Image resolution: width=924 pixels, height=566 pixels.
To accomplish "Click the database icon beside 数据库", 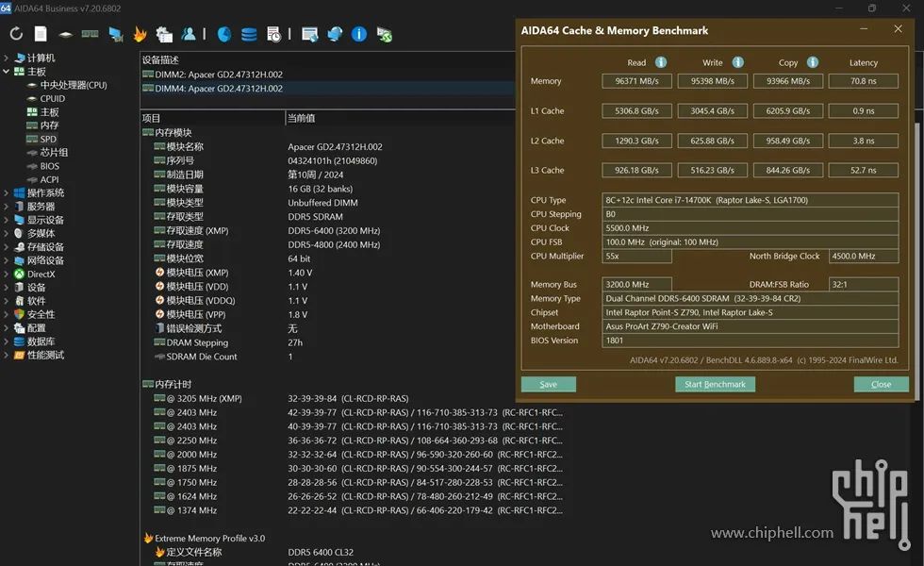I will pos(20,341).
